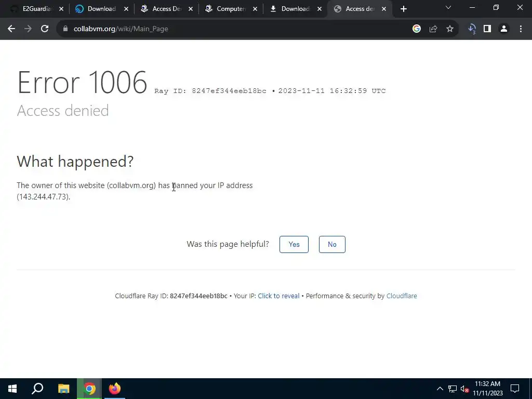
Task: Reload the collabvm.org page
Action: click(x=45, y=29)
